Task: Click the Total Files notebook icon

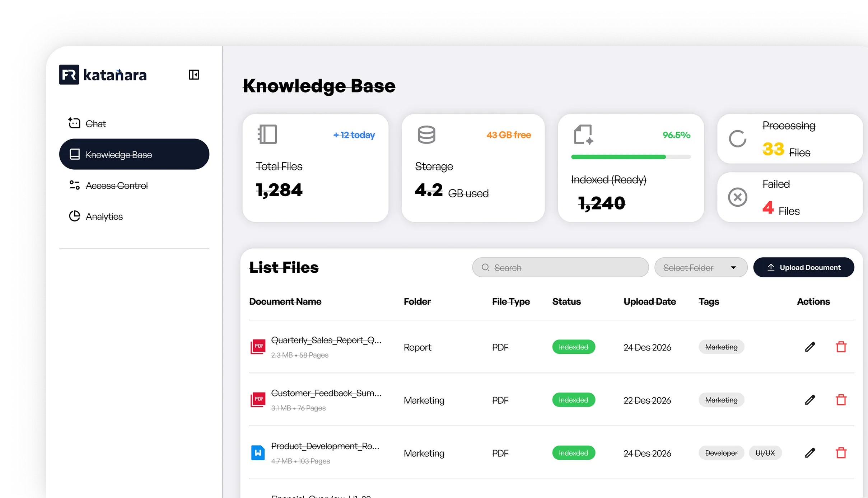Action: (267, 135)
